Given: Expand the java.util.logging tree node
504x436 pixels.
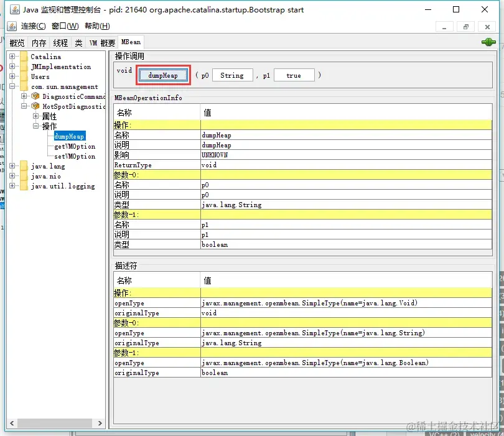Looking at the screenshot, I should 12,186.
